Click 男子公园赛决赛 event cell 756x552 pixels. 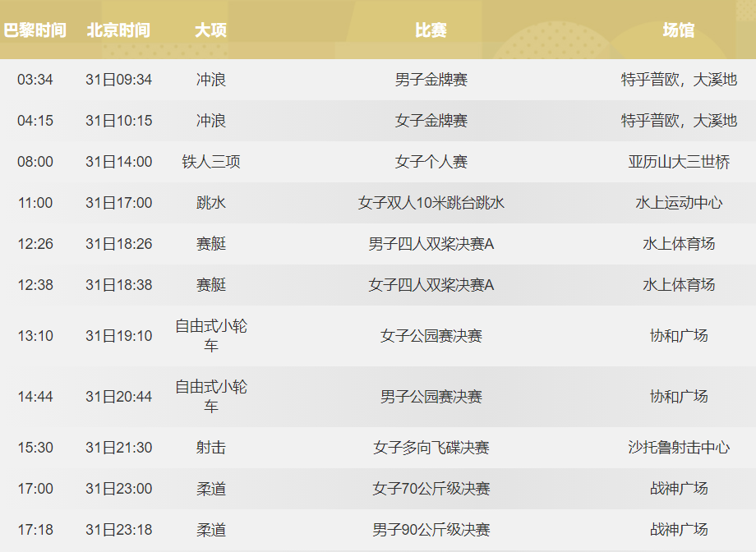[x=431, y=397]
